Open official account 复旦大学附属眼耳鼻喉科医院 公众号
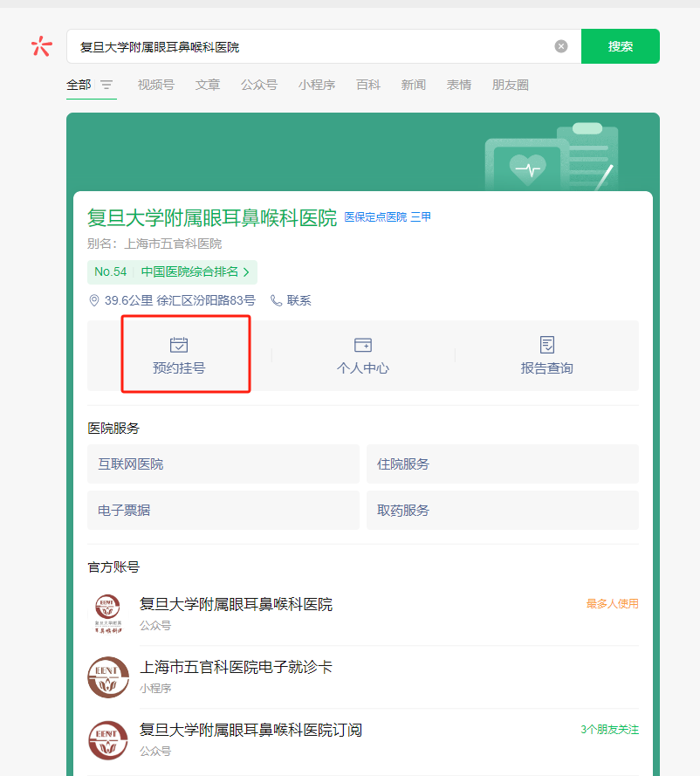Viewport: 700px width, 776px height. [363, 614]
